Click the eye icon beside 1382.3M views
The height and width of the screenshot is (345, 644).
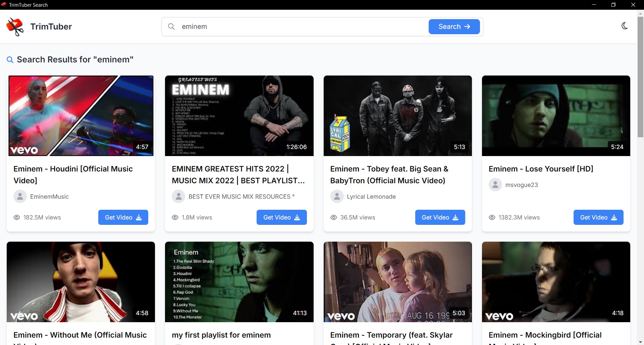pyautogui.click(x=492, y=217)
